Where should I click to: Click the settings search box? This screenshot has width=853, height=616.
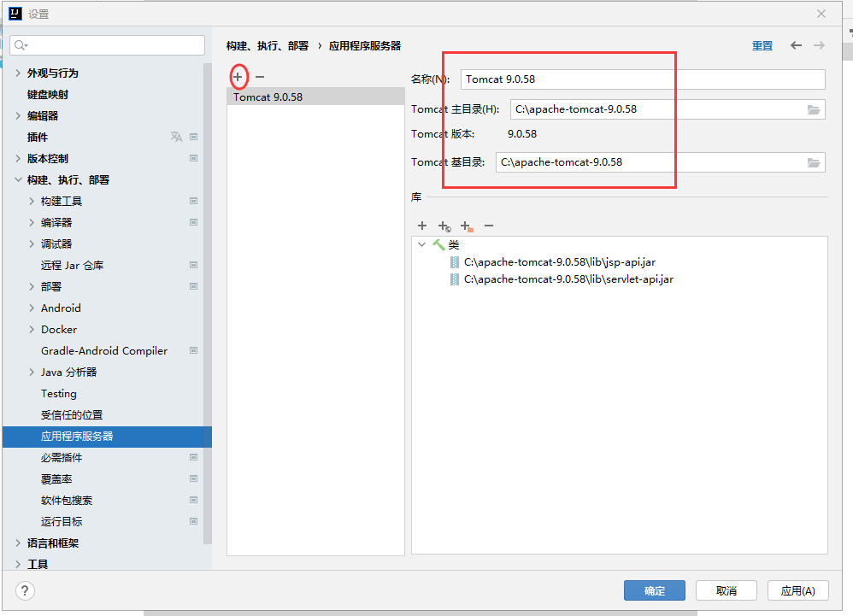coord(108,45)
